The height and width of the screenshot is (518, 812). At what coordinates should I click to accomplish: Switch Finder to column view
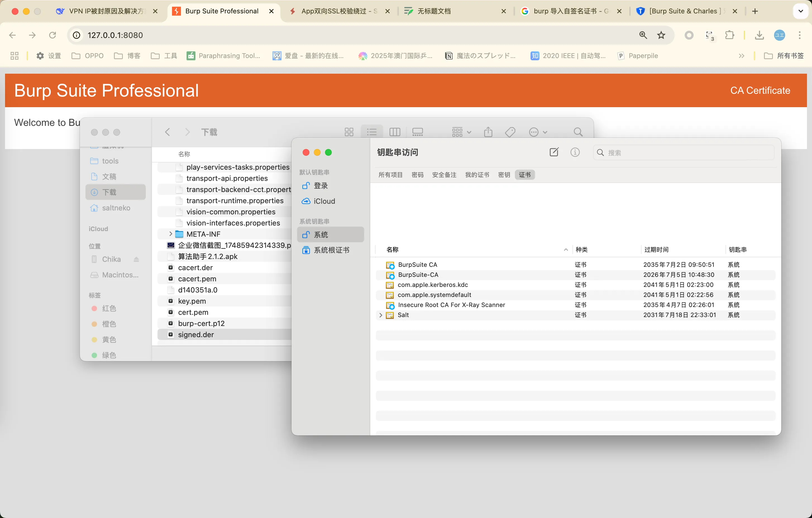click(x=395, y=132)
